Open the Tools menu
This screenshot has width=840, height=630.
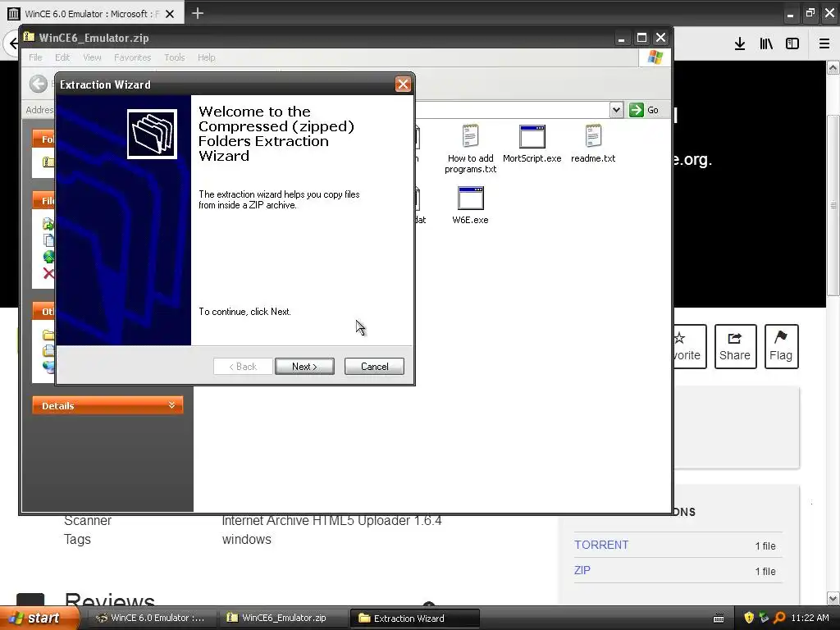(174, 57)
